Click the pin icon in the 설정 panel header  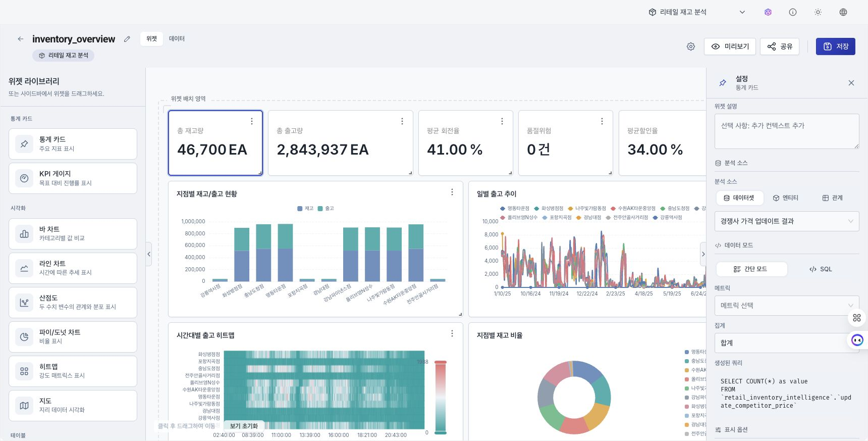[x=723, y=83]
